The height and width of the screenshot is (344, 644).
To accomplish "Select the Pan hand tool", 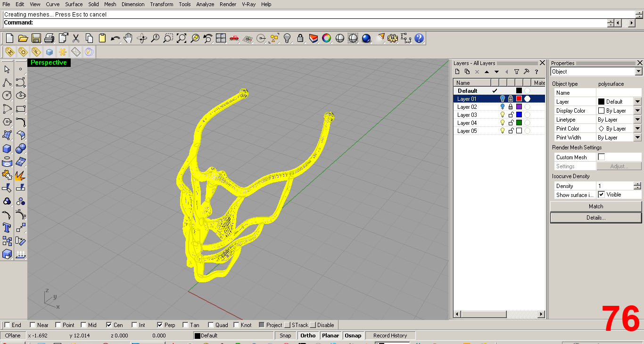I will click(x=128, y=38).
